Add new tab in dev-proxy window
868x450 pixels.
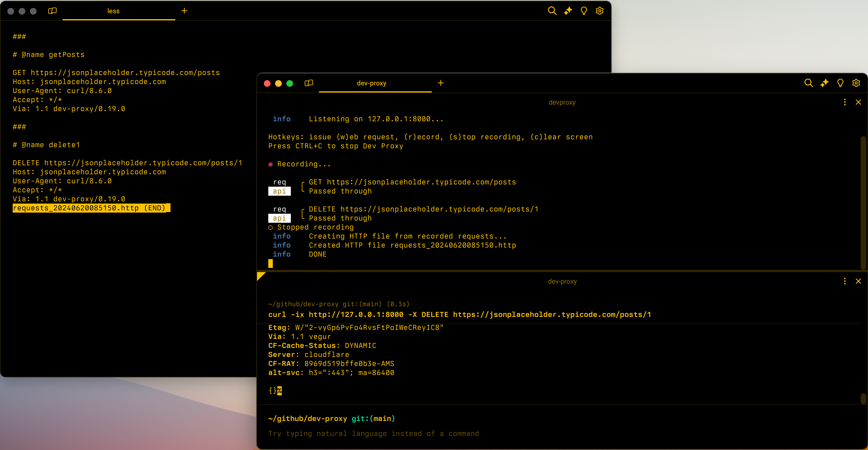(x=440, y=83)
